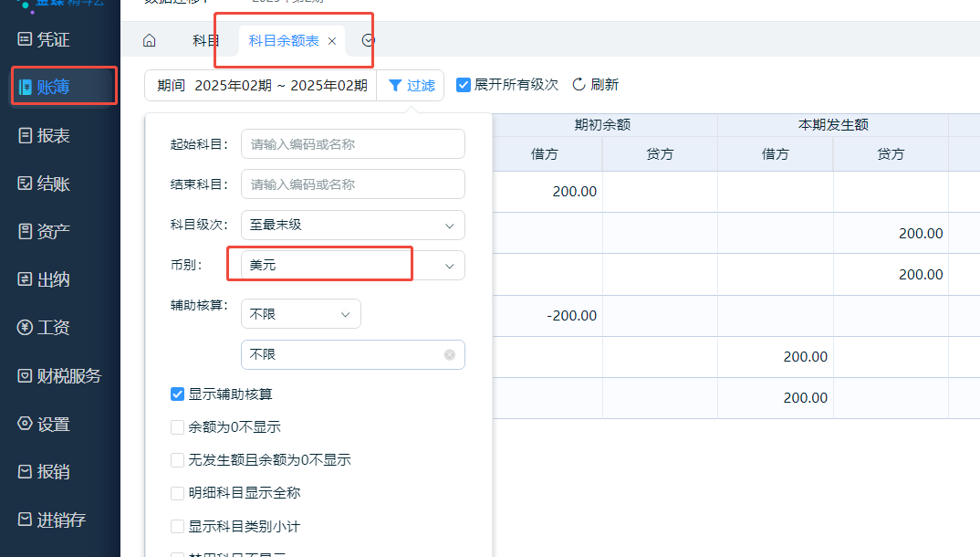Disable 显示辅助核算 checkbox
This screenshot has height=557, width=980.
[178, 394]
